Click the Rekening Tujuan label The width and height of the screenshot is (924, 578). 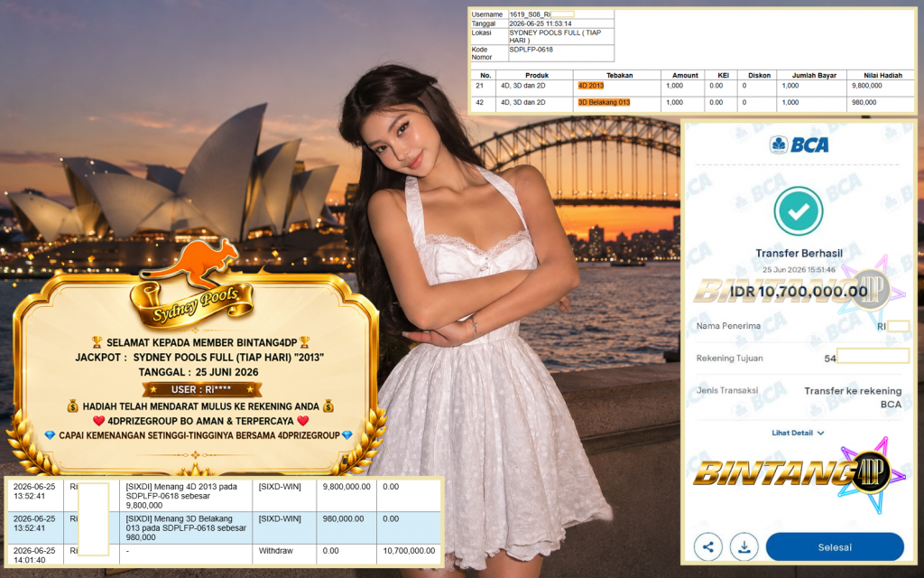tap(729, 358)
